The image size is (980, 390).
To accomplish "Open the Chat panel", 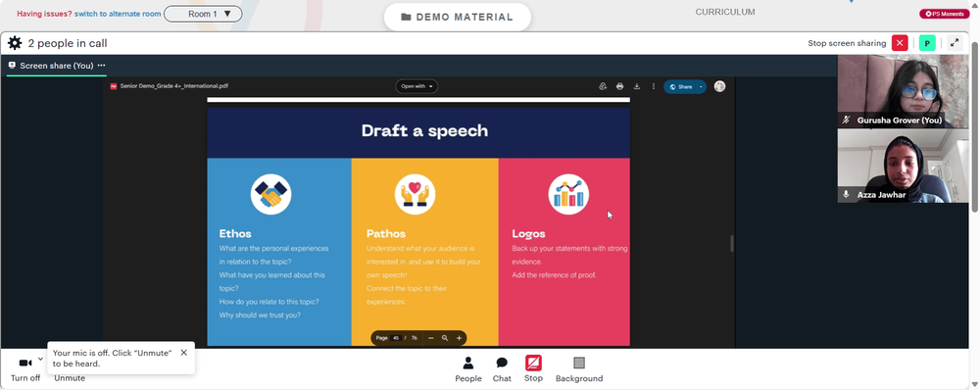I will point(502,369).
